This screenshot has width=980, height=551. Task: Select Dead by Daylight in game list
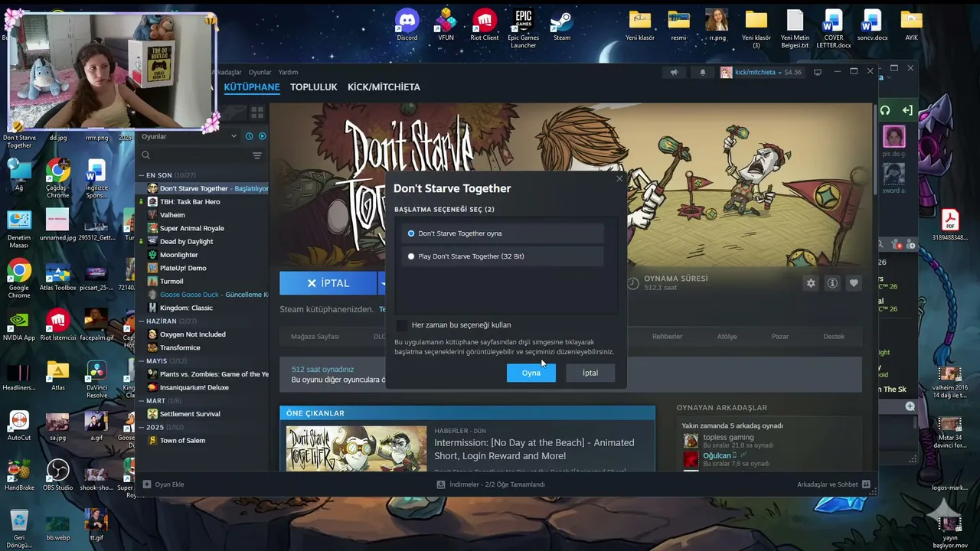point(186,242)
